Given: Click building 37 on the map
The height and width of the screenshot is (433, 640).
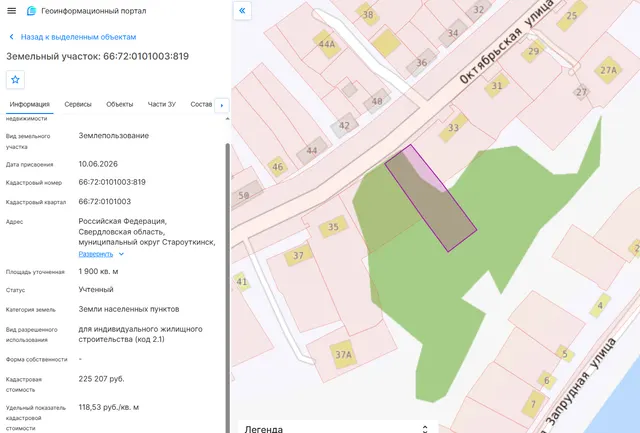Looking at the screenshot, I should tap(298, 255).
